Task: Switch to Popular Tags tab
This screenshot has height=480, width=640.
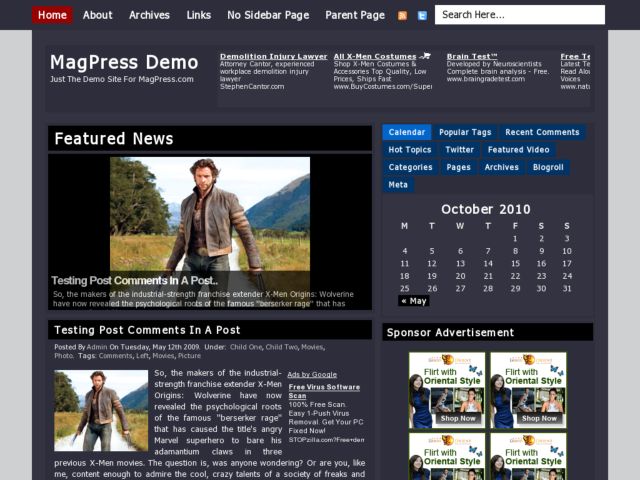Action: click(465, 132)
